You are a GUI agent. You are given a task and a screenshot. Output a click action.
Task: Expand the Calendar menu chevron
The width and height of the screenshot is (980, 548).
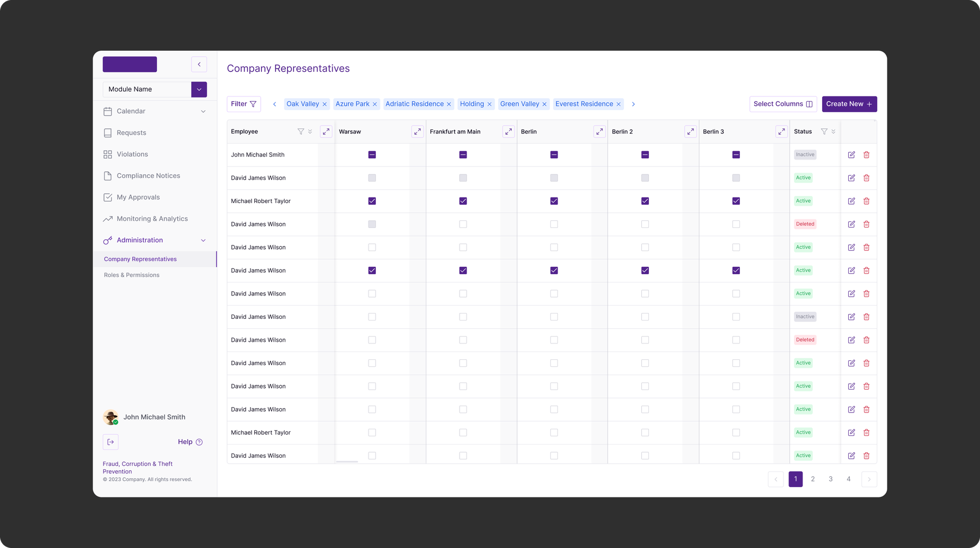[x=203, y=111]
